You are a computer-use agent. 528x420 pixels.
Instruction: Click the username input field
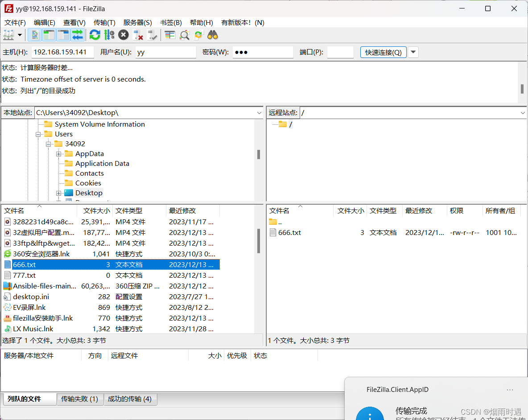pos(166,52)
